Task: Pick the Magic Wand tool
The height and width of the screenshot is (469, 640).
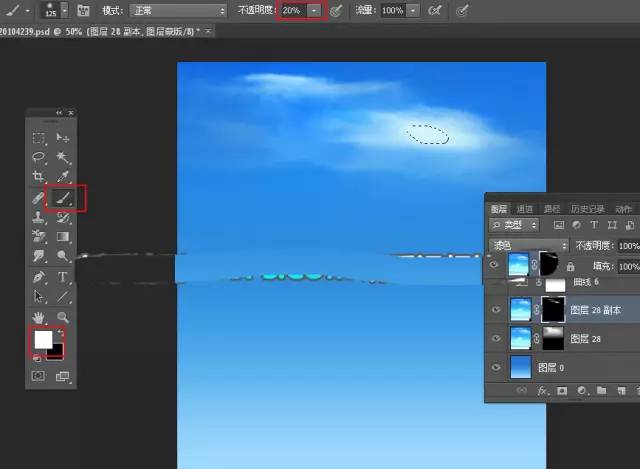Action: 63,158
